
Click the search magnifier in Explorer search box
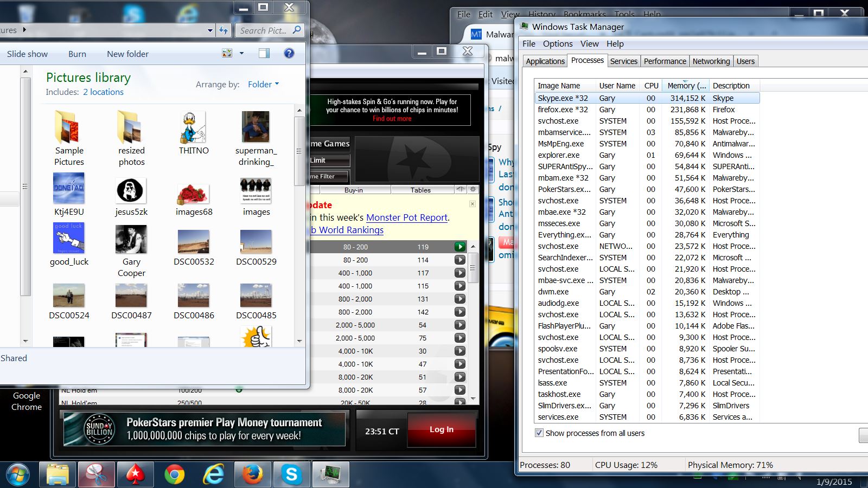pos(296,30)
